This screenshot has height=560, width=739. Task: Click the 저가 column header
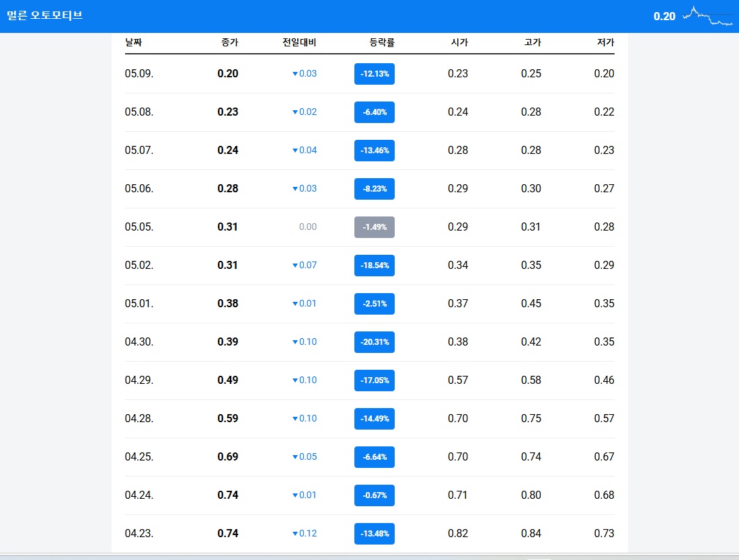[606, 42]
